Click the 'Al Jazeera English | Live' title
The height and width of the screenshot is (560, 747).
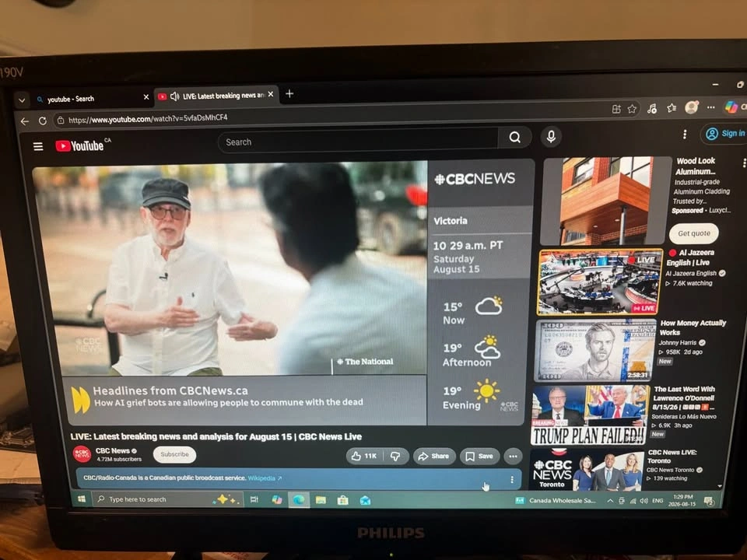[689, 257]
